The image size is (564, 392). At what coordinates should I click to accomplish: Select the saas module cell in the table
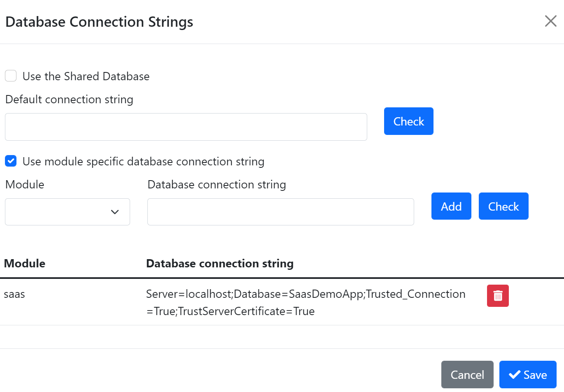click(14, 295)
